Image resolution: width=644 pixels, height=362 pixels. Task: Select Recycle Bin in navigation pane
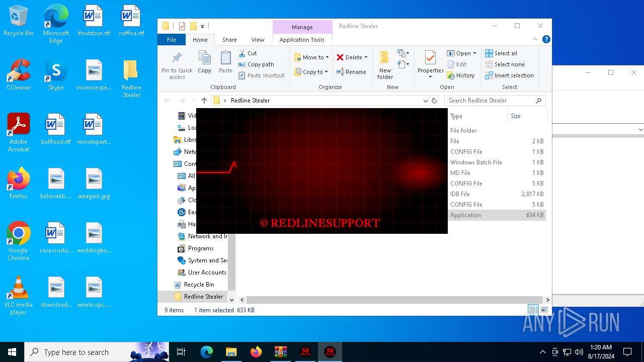(x=199, y=285)
